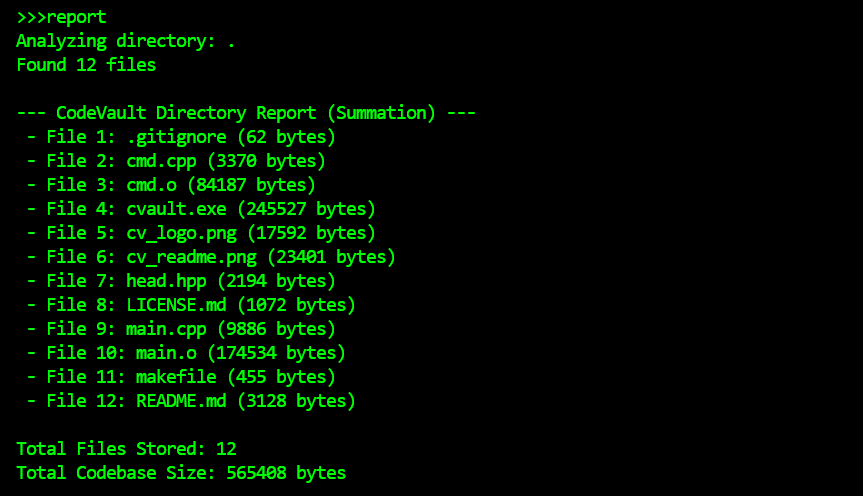Click the main.cpp file entry
This screenshot has height=496, width=863.
[x=181, y=329]
